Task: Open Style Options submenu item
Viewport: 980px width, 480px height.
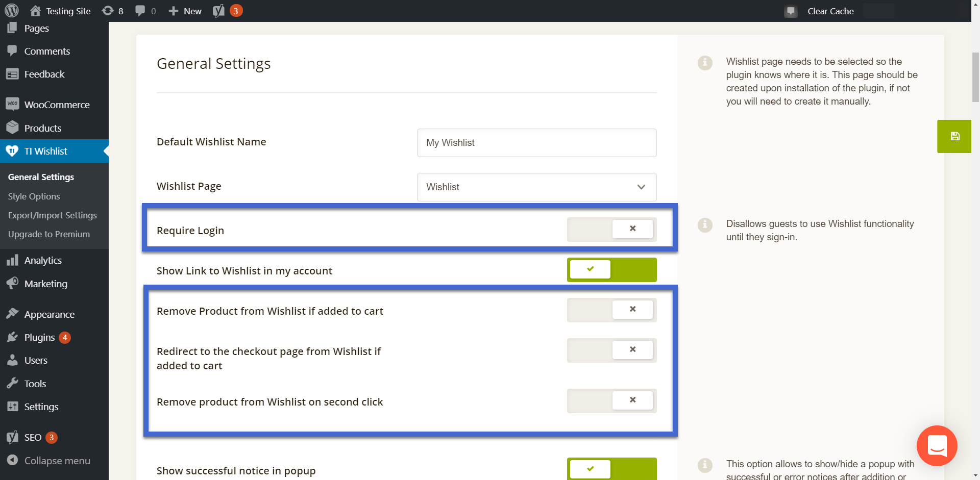Action: pos(34,196)
